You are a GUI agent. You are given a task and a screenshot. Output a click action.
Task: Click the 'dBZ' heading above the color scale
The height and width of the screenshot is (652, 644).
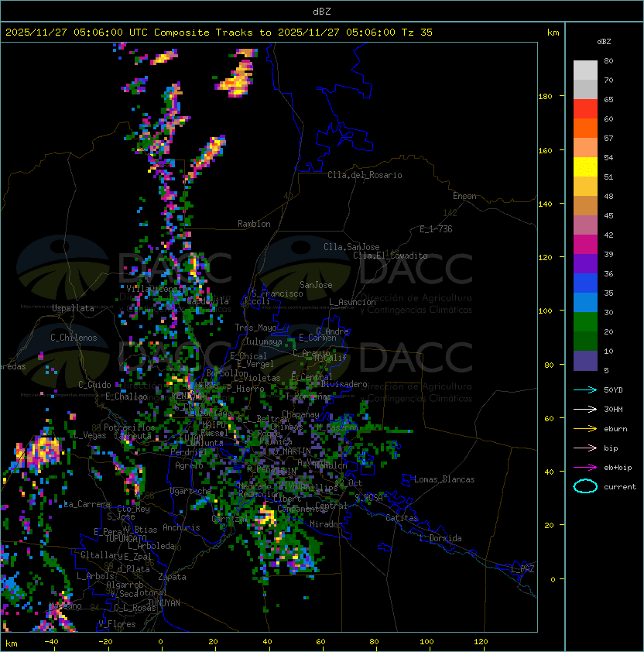point(604,42)
